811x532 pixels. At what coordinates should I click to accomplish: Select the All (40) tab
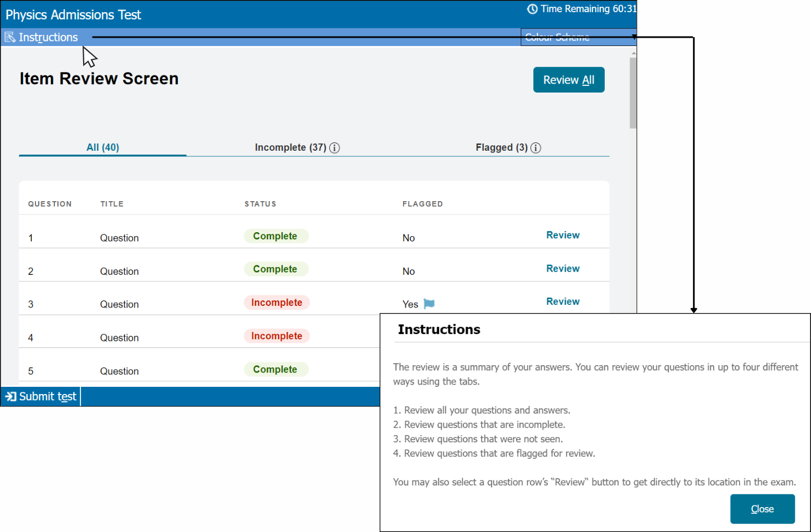(102, 147)
